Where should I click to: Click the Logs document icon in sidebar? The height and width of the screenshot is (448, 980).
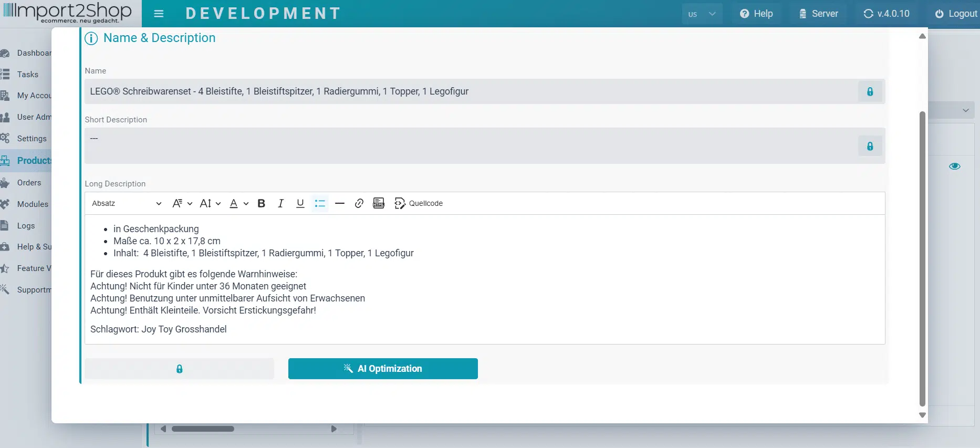pyautogui.click(x=4, y=226)
